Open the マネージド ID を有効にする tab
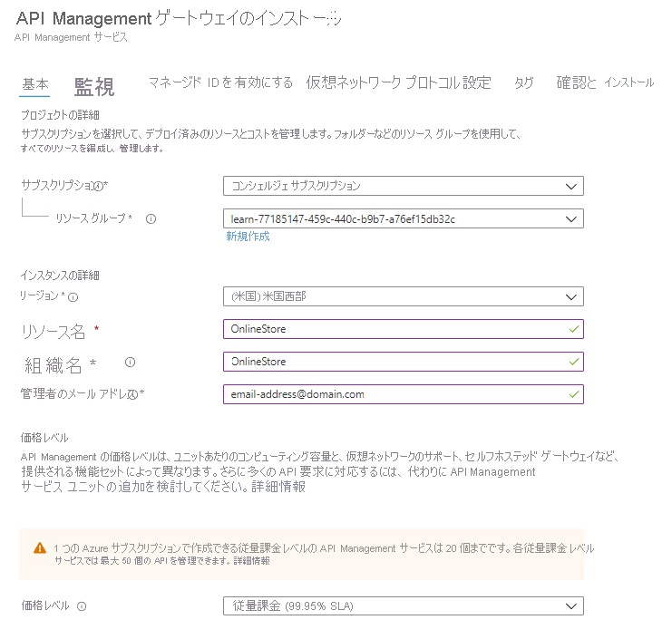Image resolution: width=672 pixels, height=639 pixels. click(x=220, y=82)
